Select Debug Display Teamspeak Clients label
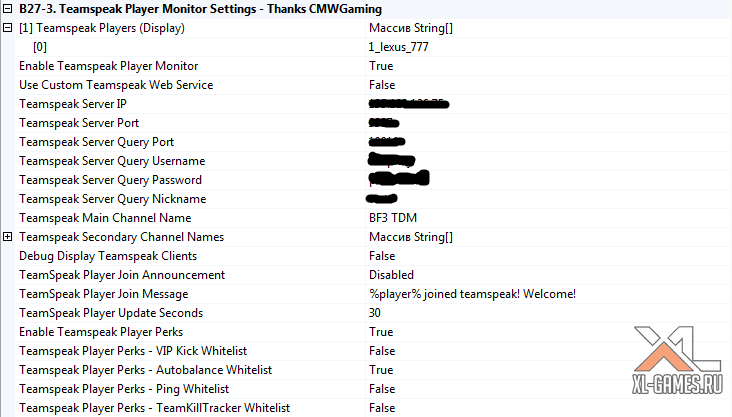Screen dimensions: 732x417 [x=108, y=256]
